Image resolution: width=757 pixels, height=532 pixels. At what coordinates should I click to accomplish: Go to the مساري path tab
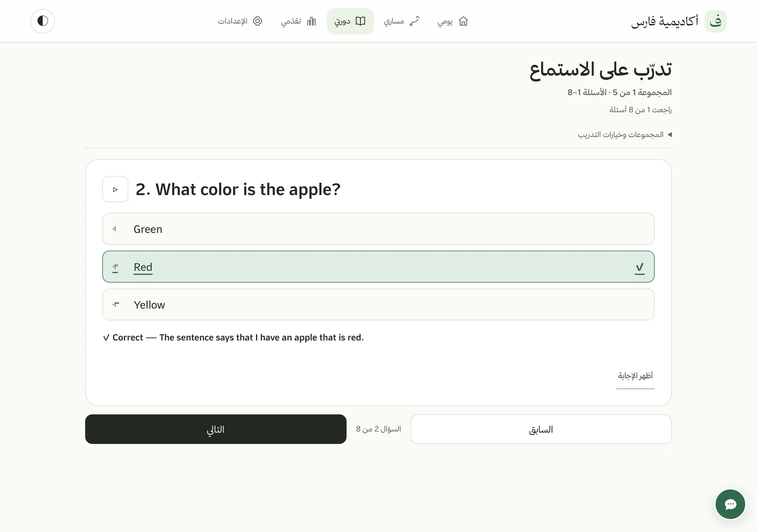click(401, 21)
